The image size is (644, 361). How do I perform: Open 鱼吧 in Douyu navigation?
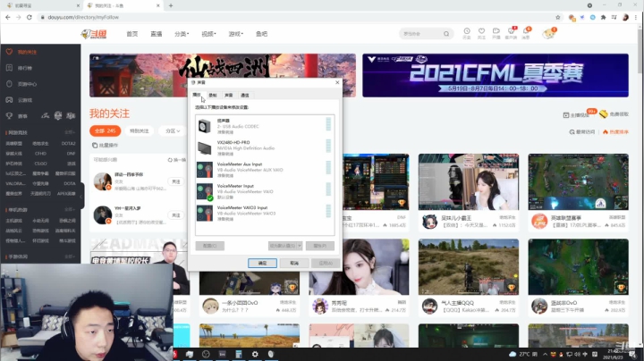[261, 34]
